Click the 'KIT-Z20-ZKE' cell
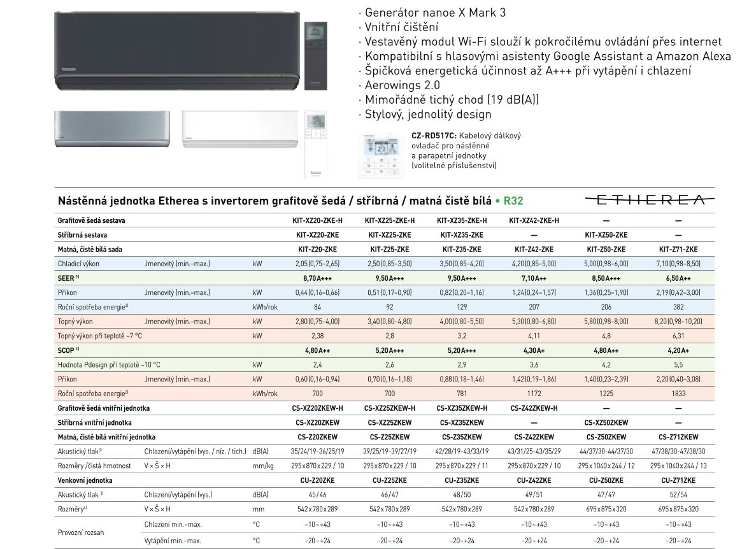 pyautogui.click(x=317, y=249)
